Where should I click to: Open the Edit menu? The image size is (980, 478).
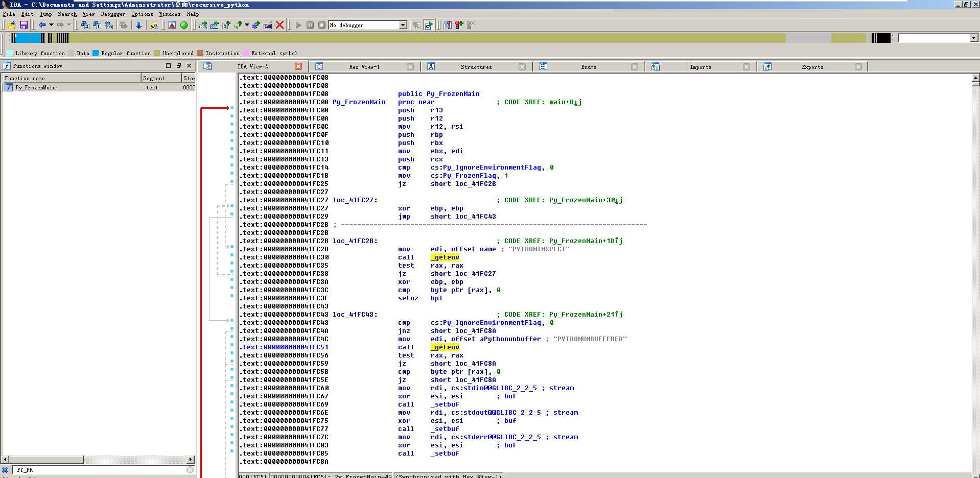coord(27,14)
